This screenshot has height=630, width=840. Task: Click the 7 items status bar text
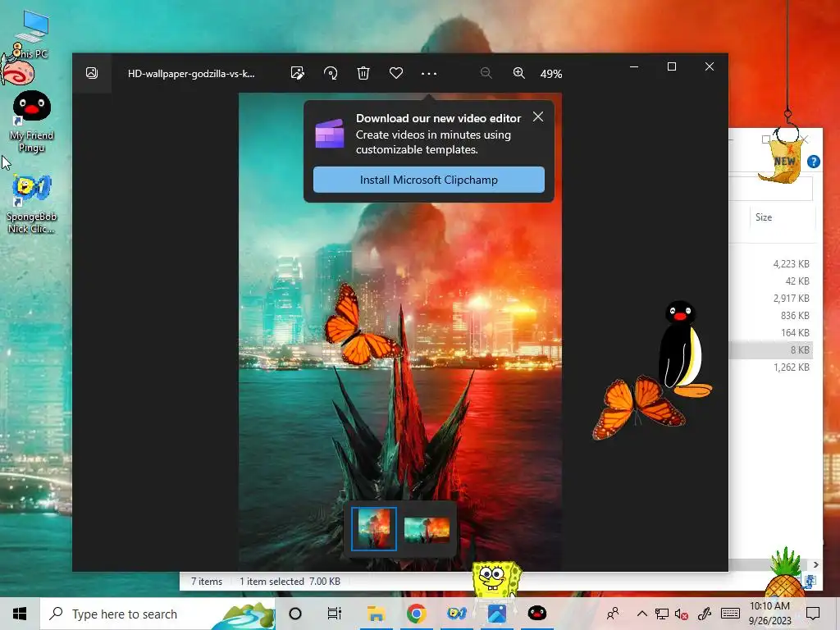tap(206, 582)
